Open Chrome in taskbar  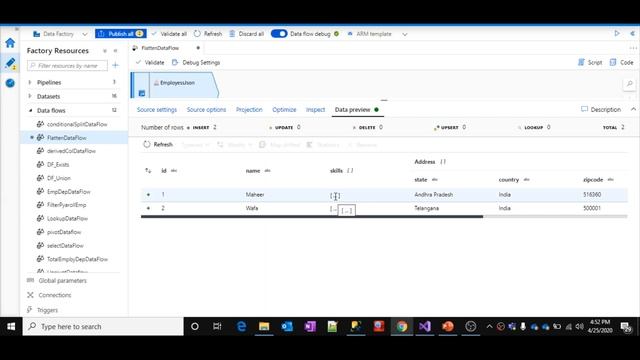pos(402,327)
